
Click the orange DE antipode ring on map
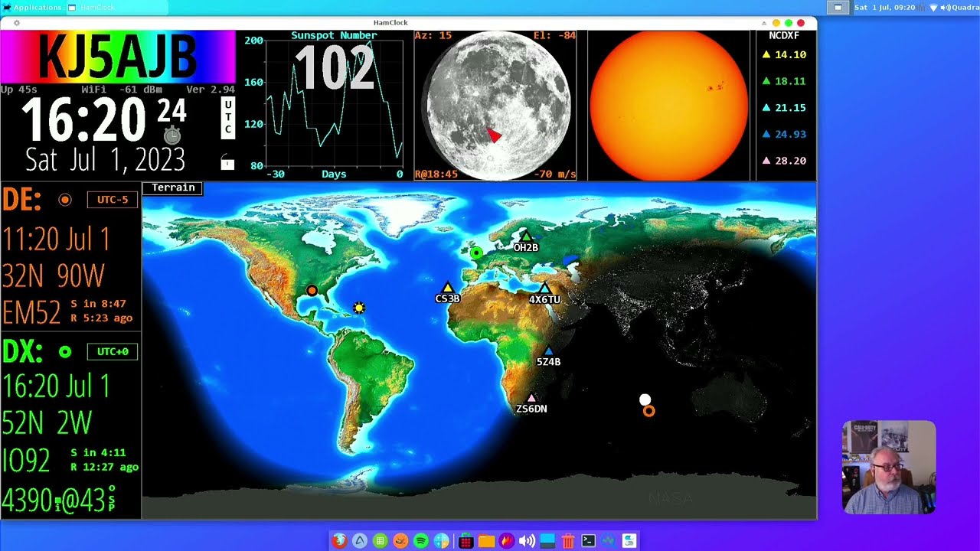click(x=648, y=411)
